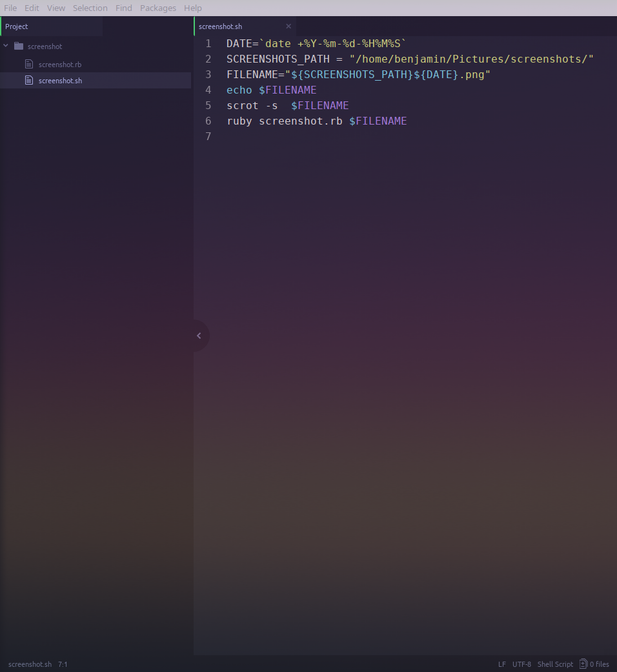Click line number 7 in the gutter
617x672 pixels.
[x=208, y=136]
